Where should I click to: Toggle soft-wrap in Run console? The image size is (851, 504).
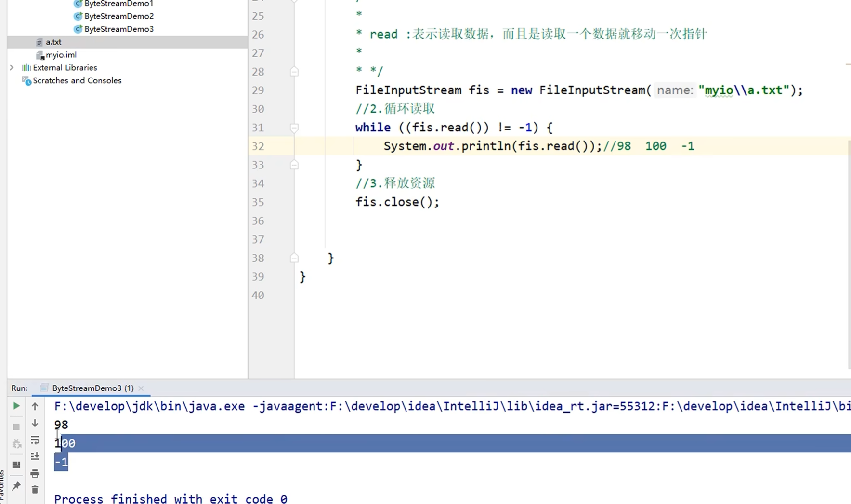[35, 440]
